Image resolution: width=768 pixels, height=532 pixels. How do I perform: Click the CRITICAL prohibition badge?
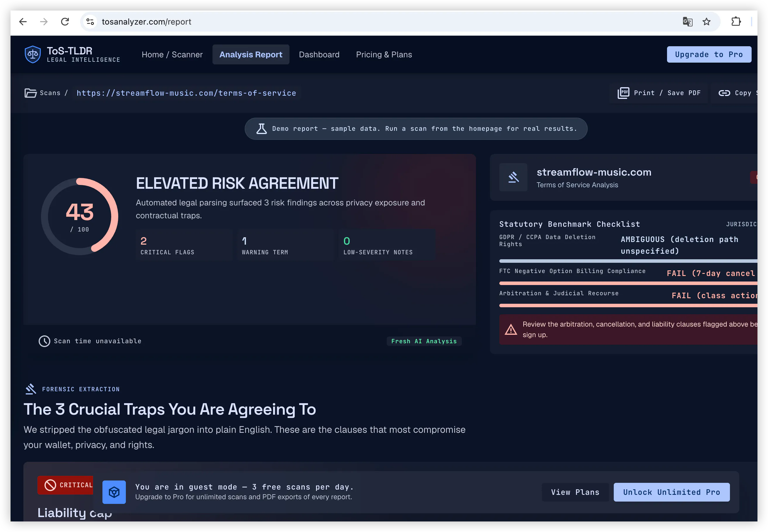click(x=65, y=485)
